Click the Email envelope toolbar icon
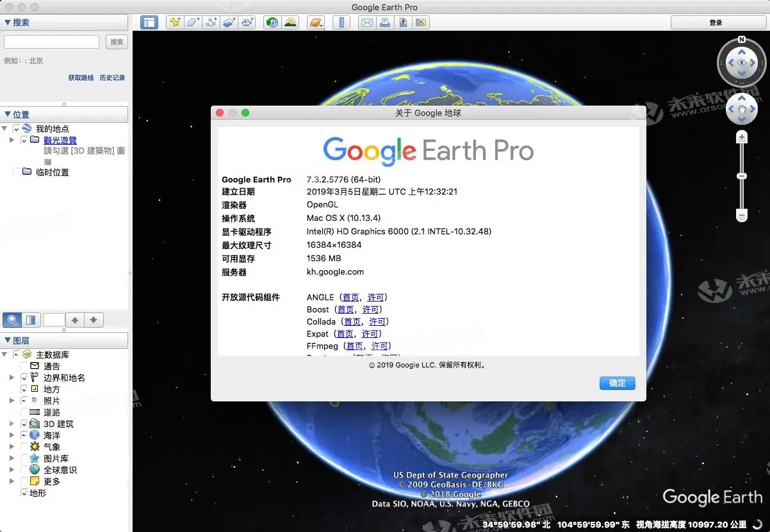 coord(367,22)
